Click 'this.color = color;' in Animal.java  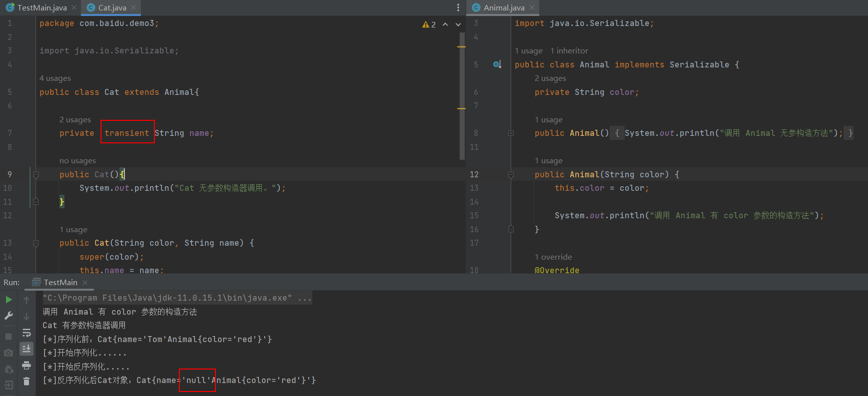(602, 188)
